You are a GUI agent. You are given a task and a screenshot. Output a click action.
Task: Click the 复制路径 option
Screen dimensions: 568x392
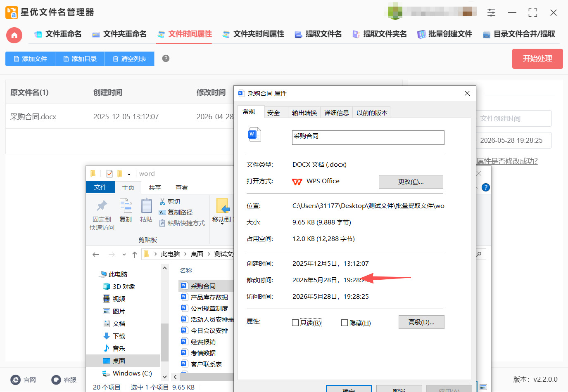point(176,212)
